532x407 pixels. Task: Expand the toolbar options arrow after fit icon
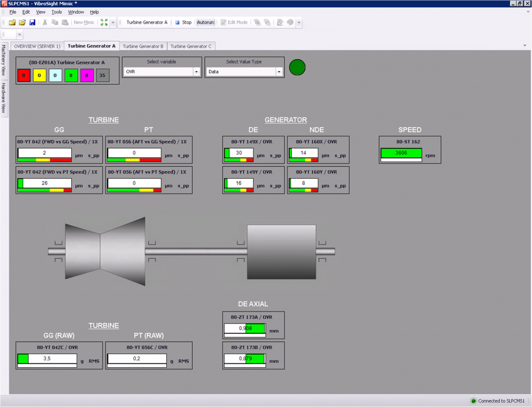click(x=113, y=22)
